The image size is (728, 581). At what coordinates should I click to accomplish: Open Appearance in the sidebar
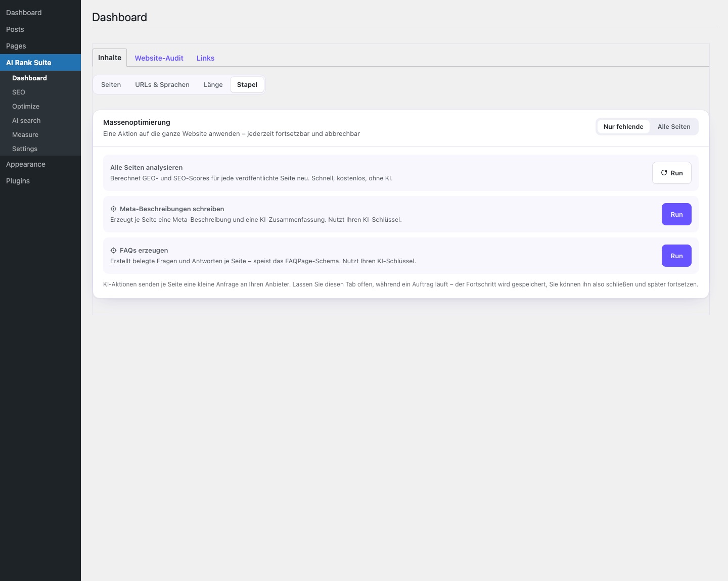tap(40, 164)
